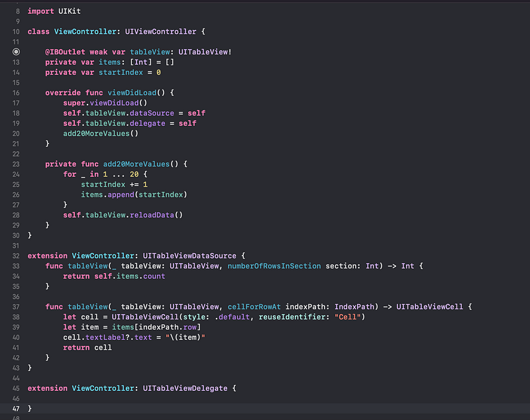Viewport: 530px width, 420px height.
Task: Click line number 10 in the gutter
Action: tap(16, 31)
